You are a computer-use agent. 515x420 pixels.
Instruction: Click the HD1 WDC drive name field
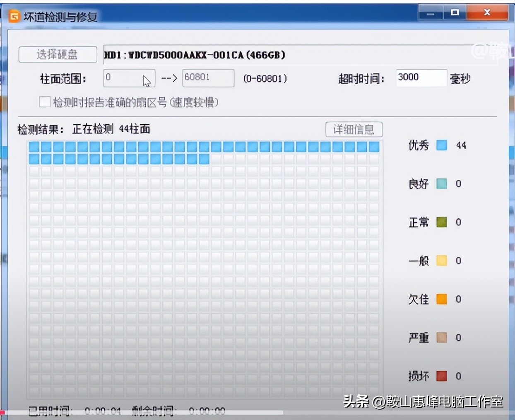pyautogui.click(x=195, y=54)
